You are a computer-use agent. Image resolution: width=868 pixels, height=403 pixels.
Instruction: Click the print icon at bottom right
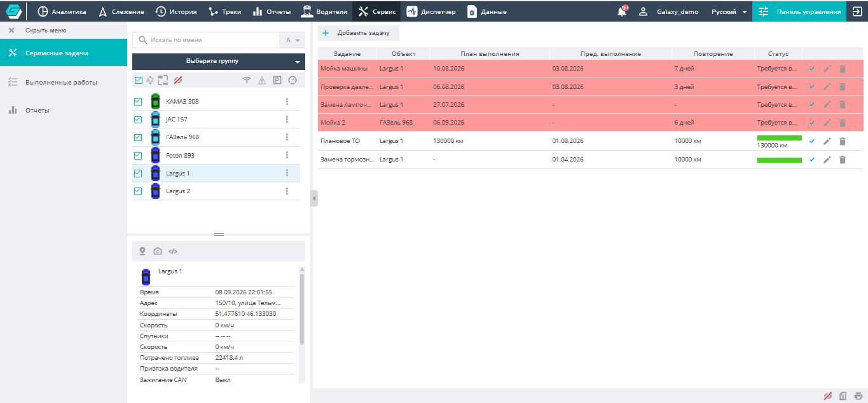pos(858,396)
